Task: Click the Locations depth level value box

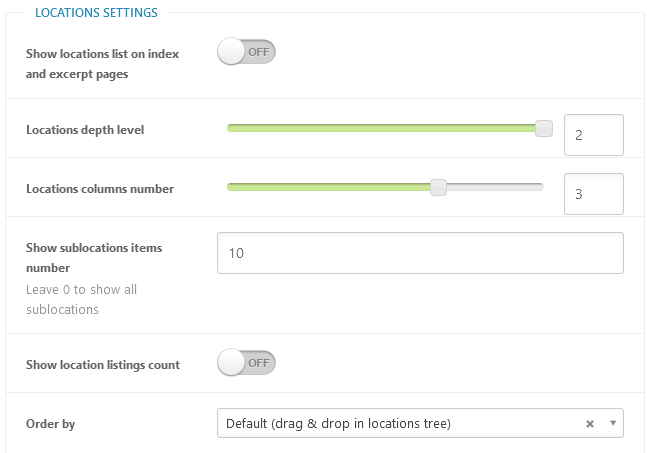Action: pyautogui.click(x=594, y=135)
